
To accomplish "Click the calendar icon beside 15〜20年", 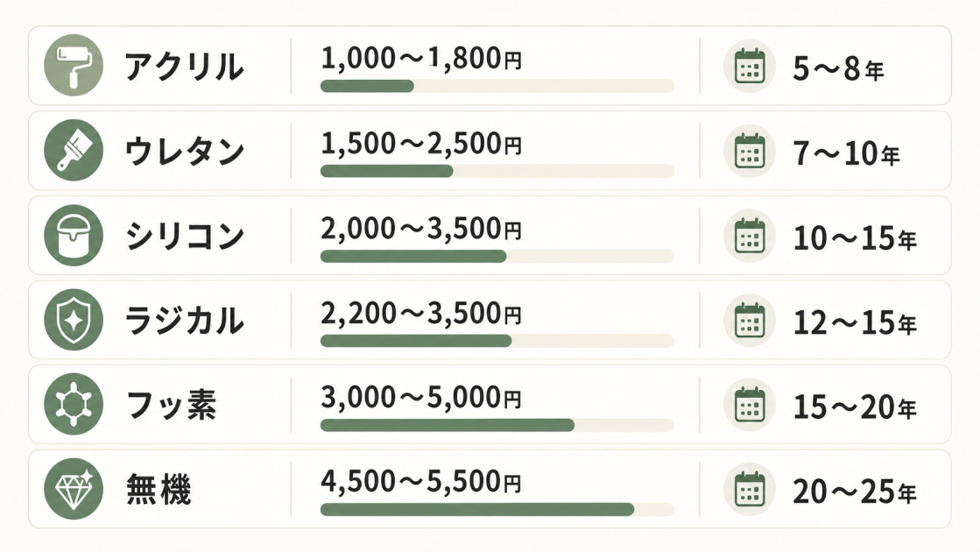I will click(x=750, y=405).
